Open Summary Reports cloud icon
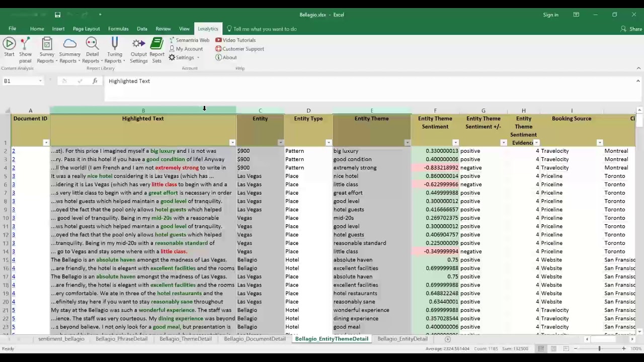 [69, 50]
